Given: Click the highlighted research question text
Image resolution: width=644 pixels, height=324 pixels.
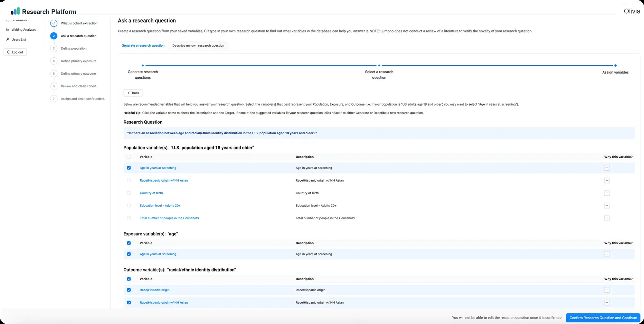Looking at the screenshot, I should pos(222,133).
